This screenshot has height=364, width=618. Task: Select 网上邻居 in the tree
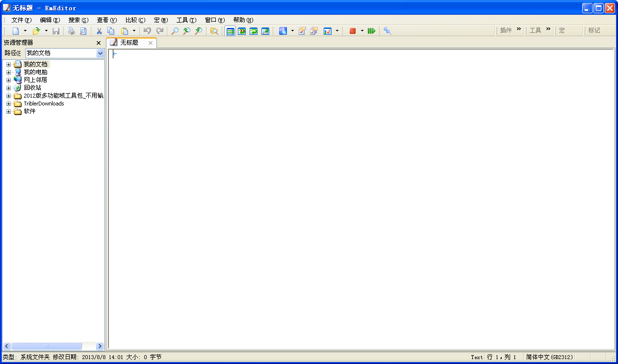point(36,80)
